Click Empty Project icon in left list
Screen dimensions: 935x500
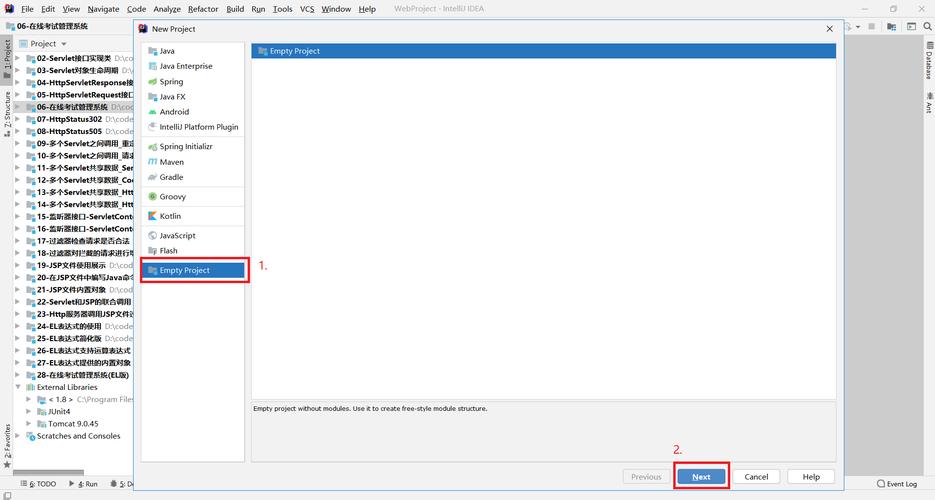point(153,271)
